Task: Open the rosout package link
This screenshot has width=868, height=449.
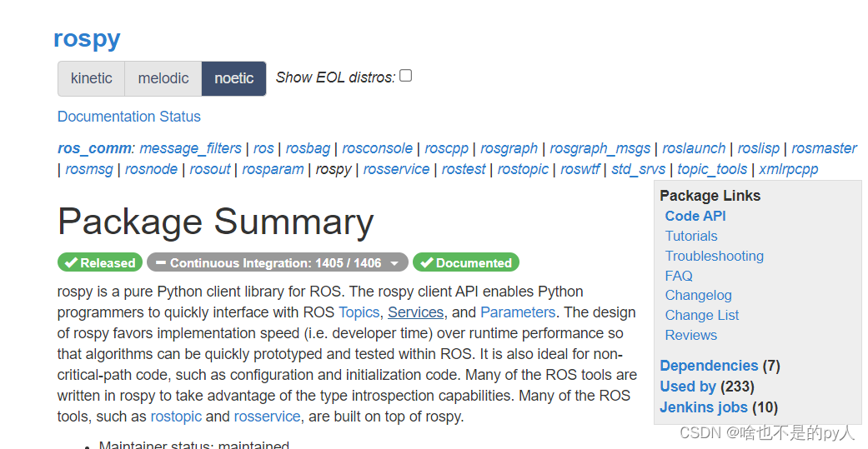Action: click(210, 169)
